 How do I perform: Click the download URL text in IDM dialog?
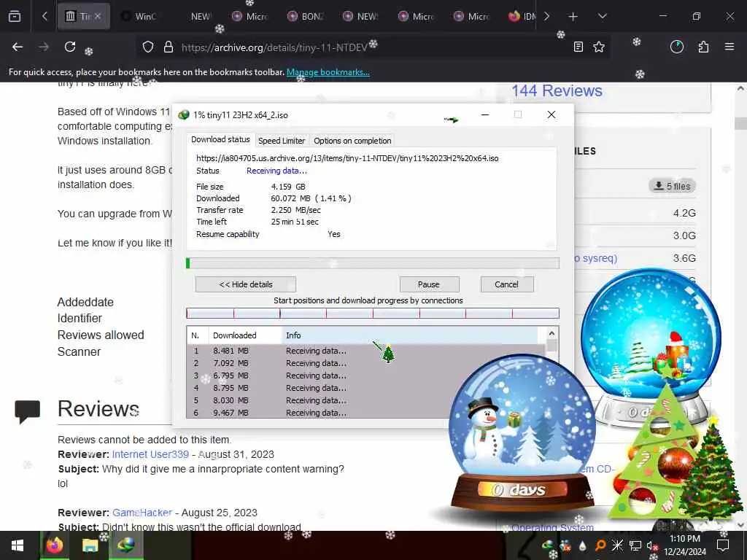(x=347, y=158)
